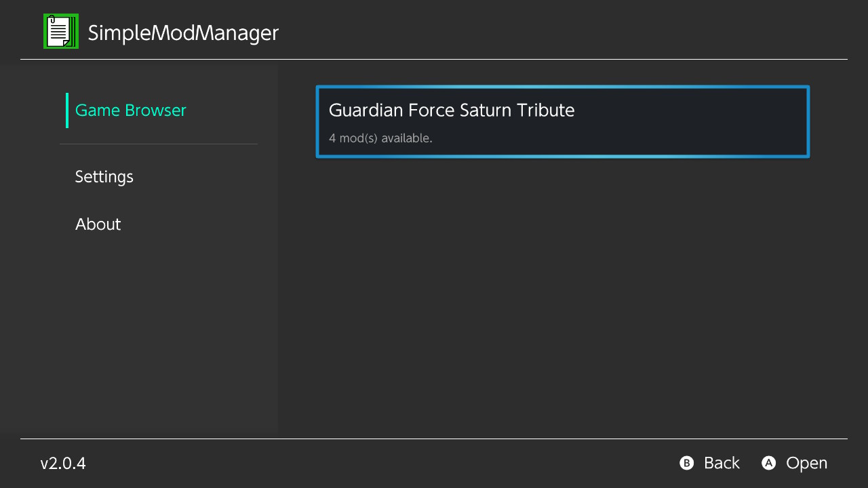Click the SimpleModManager app logo icon
The height and width of the screenshot is (488, 868).
click(x=61, y=31)
